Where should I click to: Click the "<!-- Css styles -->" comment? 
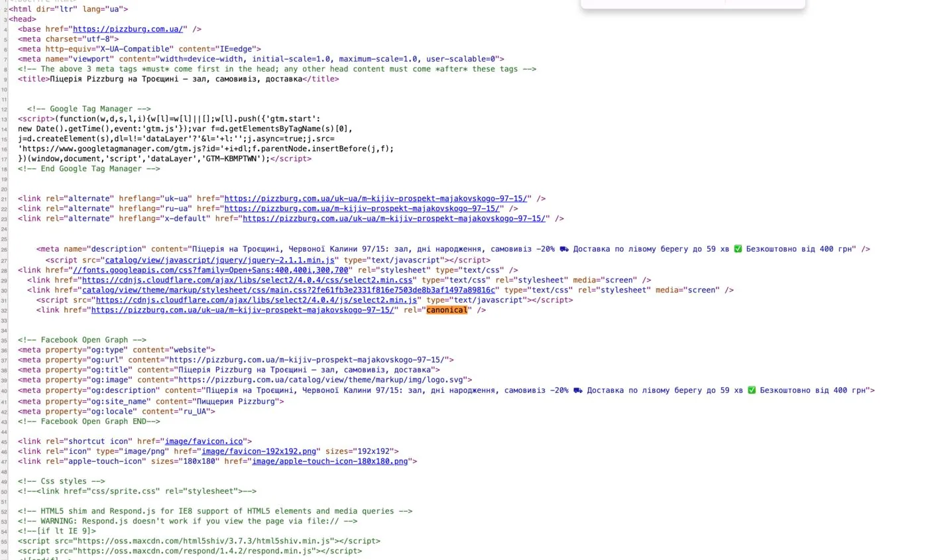[61, 481]
